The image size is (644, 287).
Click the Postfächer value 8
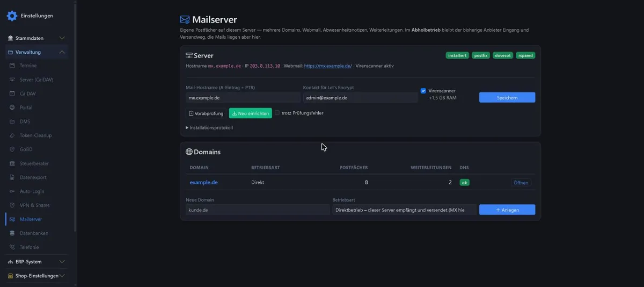[367, 182]
